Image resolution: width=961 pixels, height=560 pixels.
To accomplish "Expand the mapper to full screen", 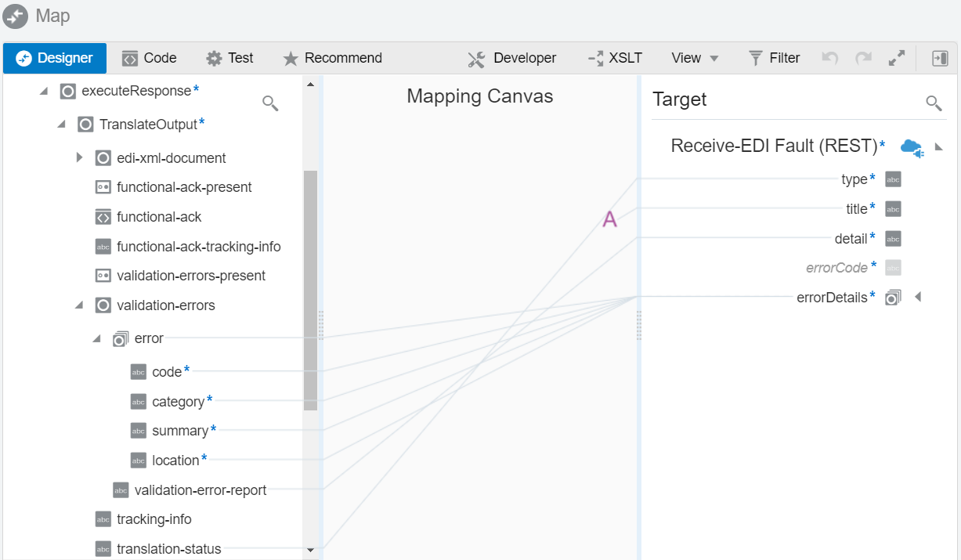I will (896, 57).
